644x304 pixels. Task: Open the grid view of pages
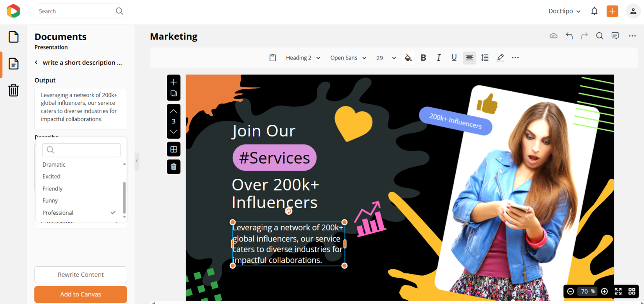(x=174, y=149)
